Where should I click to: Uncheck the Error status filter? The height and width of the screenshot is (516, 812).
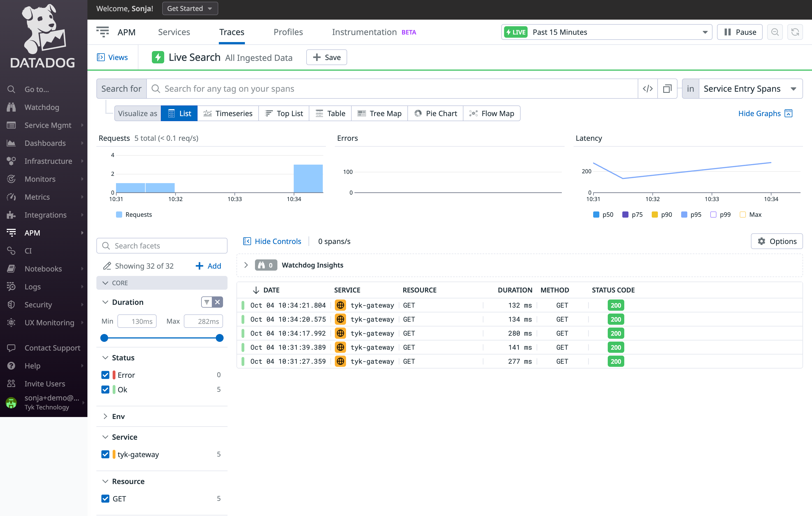106,375
